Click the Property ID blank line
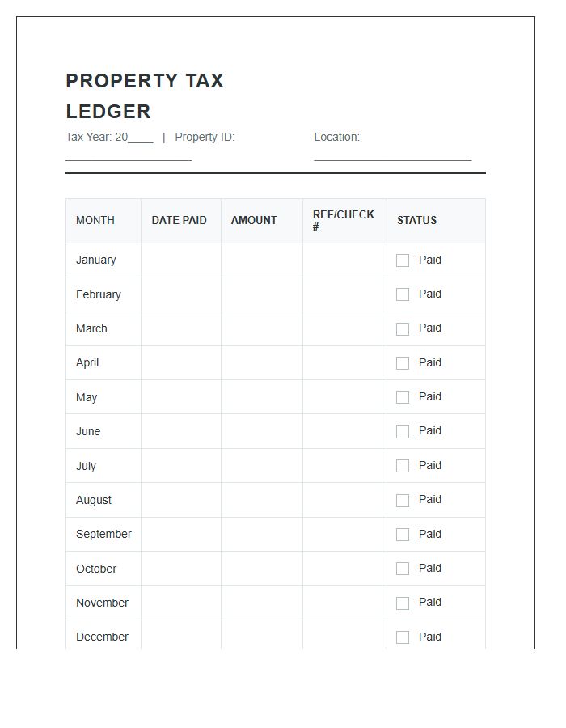Viewport: 566px width, 728px height. [x=129, y=157]
